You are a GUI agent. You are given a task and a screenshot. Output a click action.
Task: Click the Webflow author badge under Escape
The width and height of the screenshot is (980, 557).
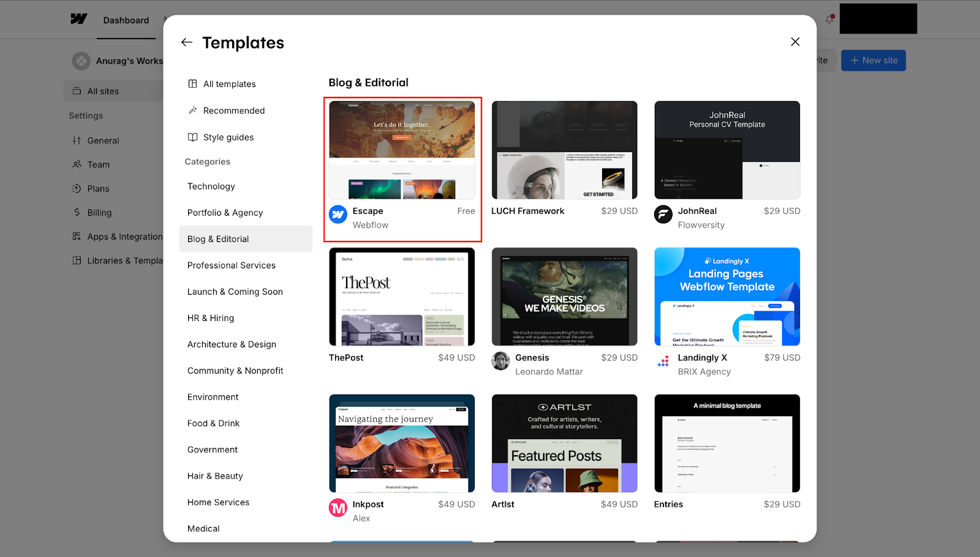338,214
